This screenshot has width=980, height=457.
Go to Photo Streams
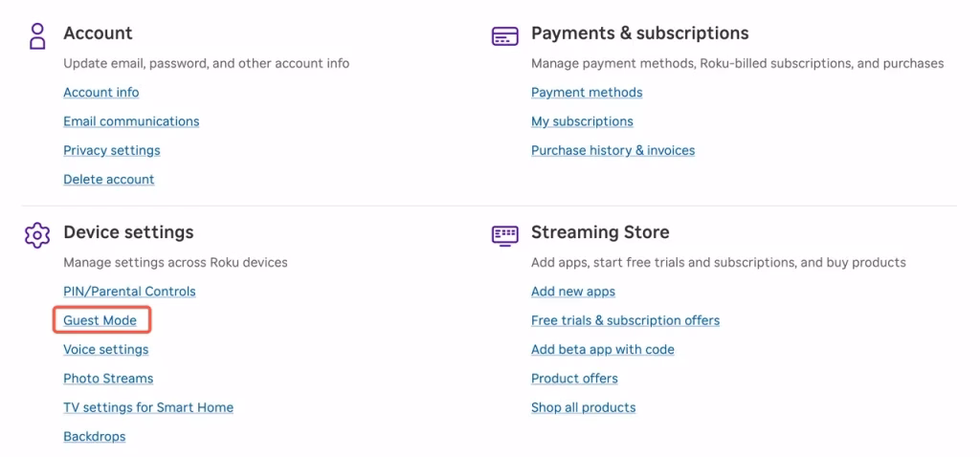(108, 379)
